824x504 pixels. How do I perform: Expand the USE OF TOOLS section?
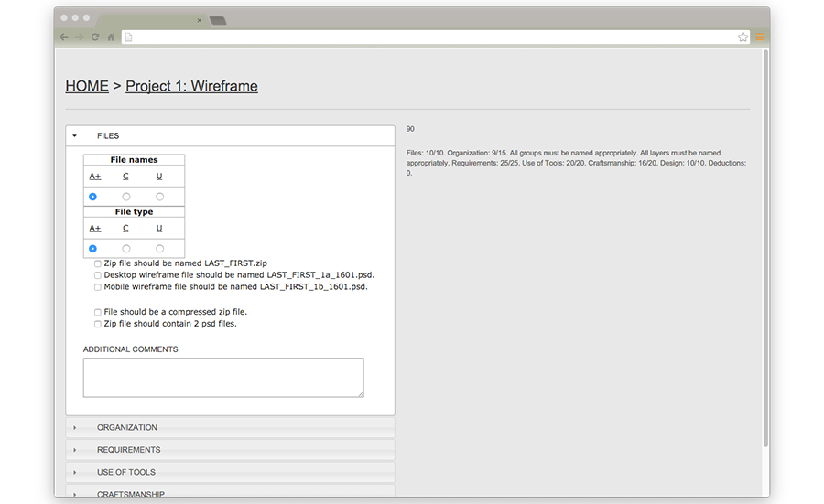point(125,473)
